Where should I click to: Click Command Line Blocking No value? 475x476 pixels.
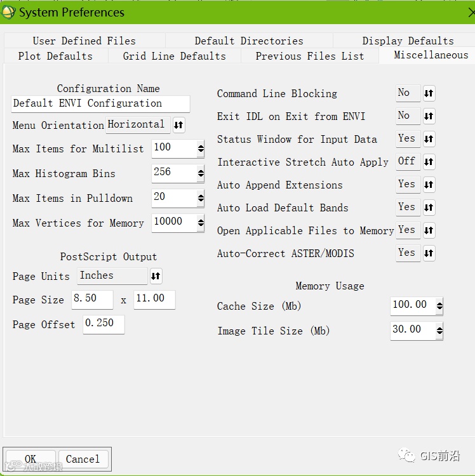tap(408, 93)
